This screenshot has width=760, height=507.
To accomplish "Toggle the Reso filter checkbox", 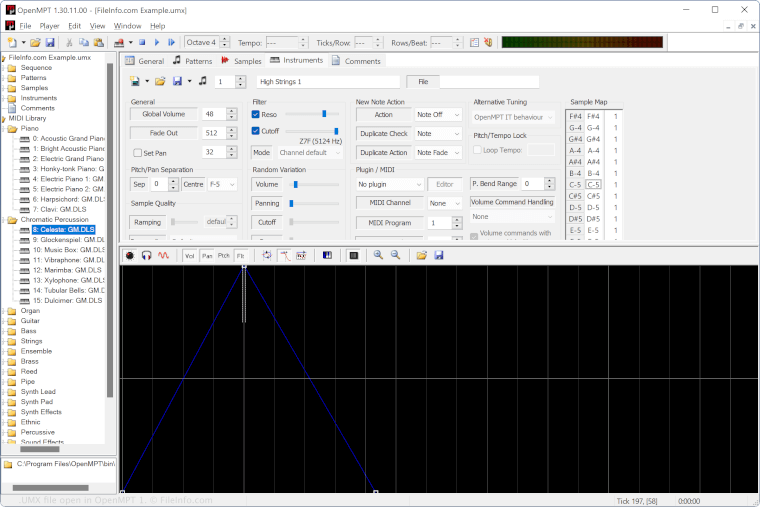I will [x=256, y=114].
